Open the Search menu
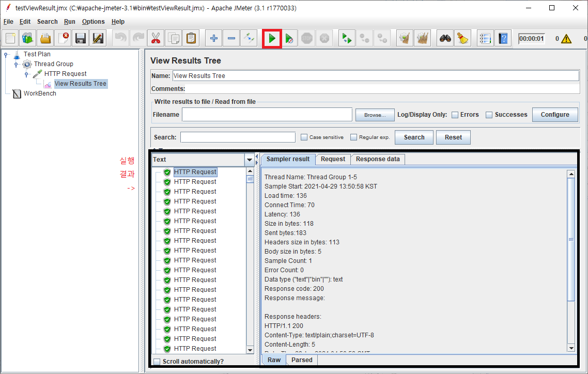This screenshot has height=374, width=588. tap(47, 22)
